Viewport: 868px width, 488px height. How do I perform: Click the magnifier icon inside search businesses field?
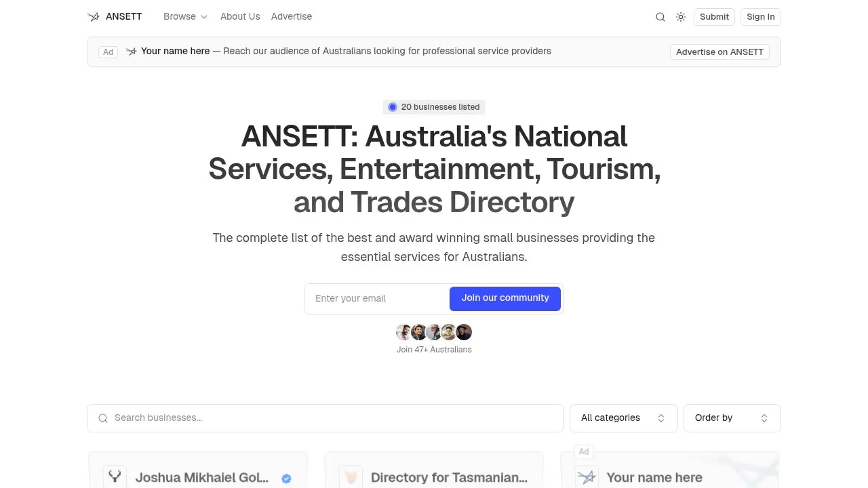(103, 418)
